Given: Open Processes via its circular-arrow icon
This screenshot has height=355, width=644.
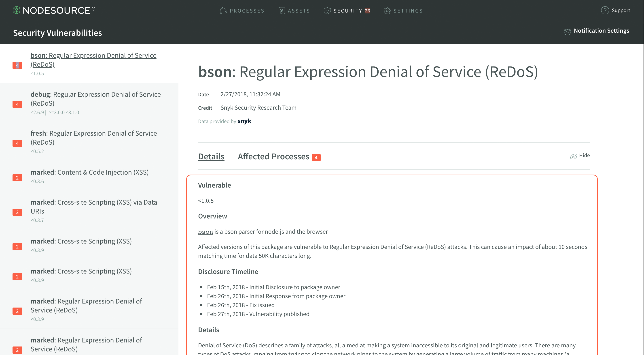Looking at the screenshot, I should click(x=223, y=11).
